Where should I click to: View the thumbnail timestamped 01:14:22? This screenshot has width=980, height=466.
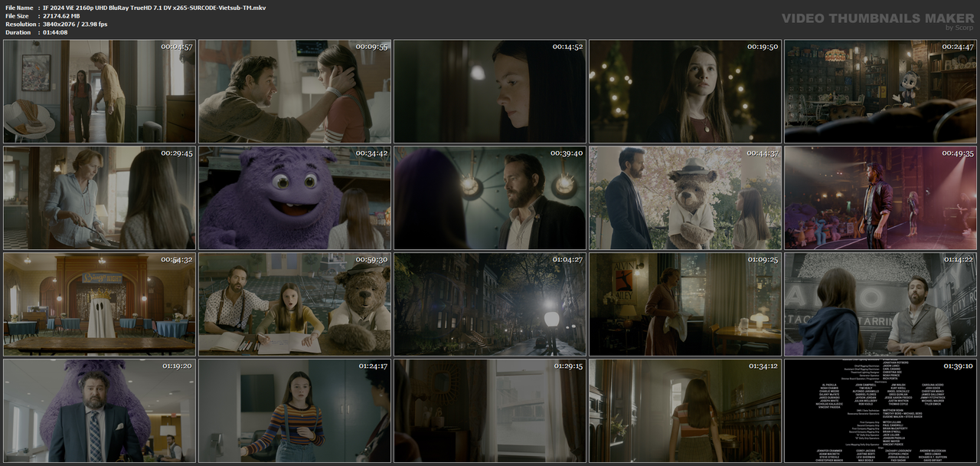[x=880, y=305]
